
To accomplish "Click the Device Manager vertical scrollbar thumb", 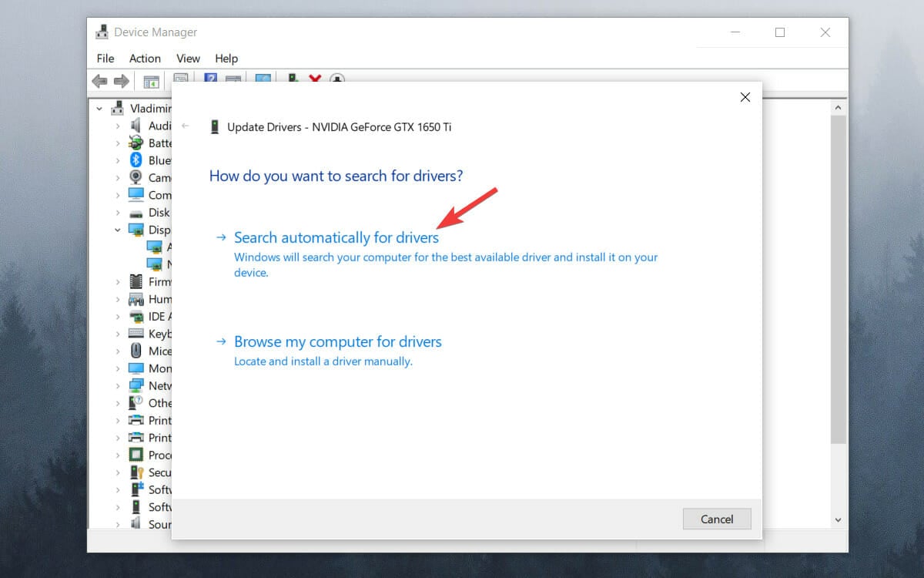I will tap(839, 279).
